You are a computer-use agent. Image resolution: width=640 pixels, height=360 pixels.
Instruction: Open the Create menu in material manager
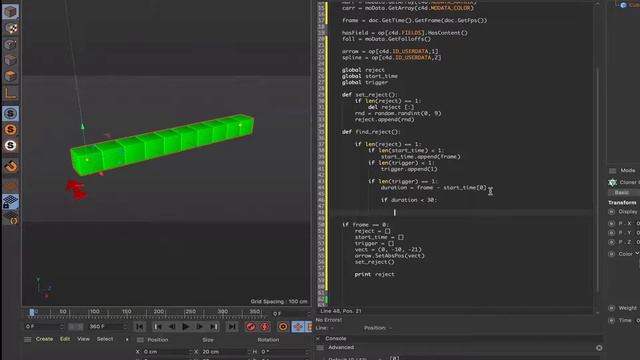coord(44,339)
